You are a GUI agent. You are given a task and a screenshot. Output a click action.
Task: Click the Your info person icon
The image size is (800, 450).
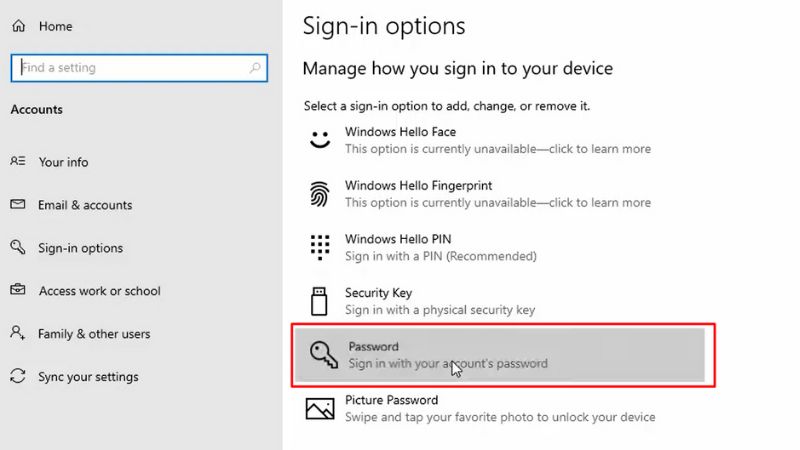coord(17,161)
